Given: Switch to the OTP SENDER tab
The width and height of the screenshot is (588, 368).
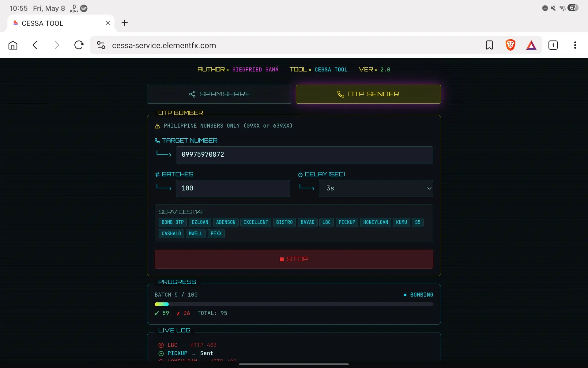Looking at the screenshot, I should [368, 94].
